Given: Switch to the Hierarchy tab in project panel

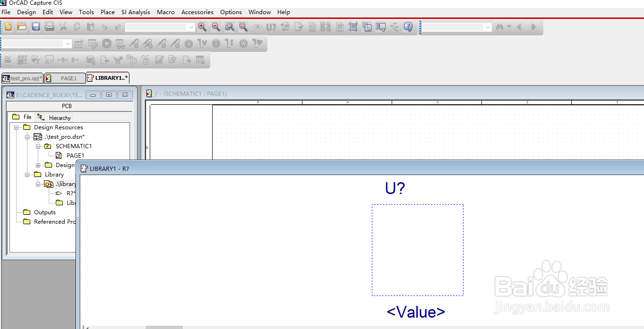Looking at the screenshot, I should [55, 118].
